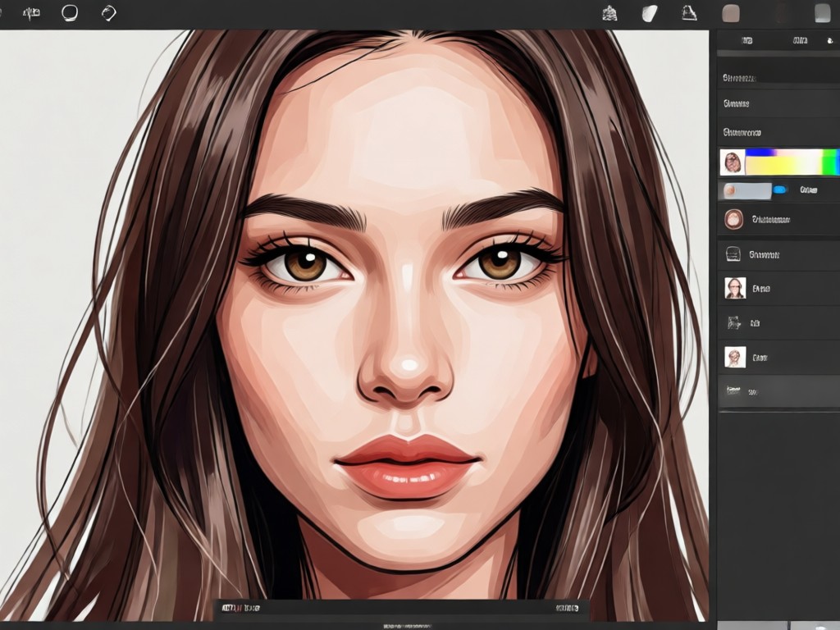Click the face thumbnail beside the color spectrum
This screenshot has height=630, width=840.
[733, 162]
